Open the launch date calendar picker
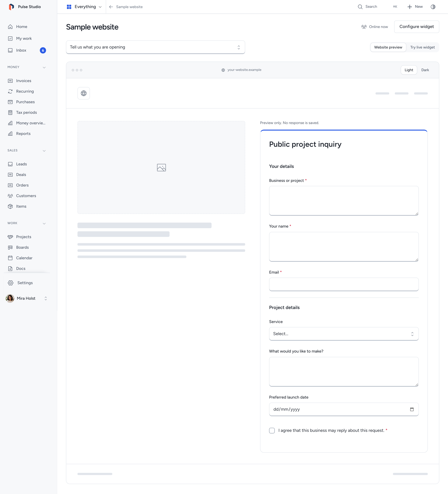Image resolution: width=448 pixels, height=494 pixels. click(412, 409)
